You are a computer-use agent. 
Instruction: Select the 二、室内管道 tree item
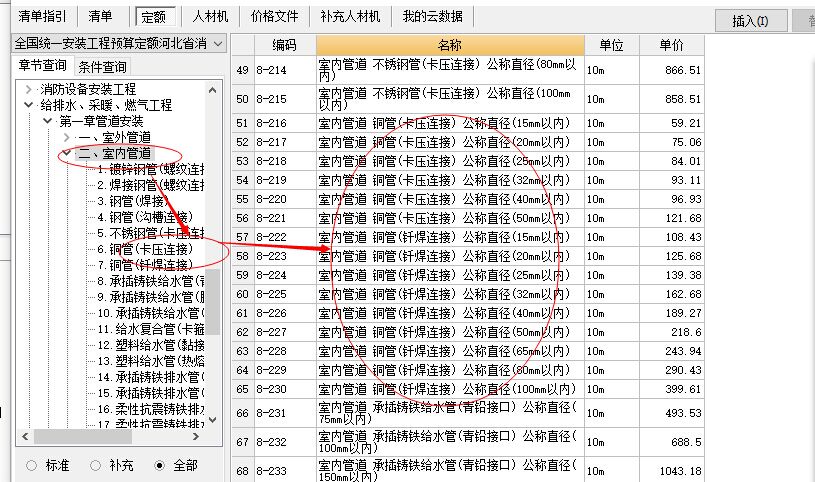(114, 153)
